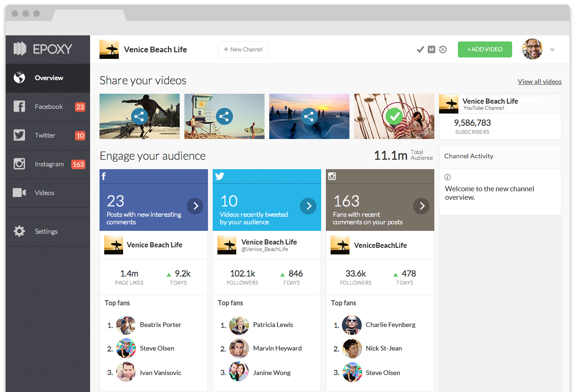The width and height of the screenshot is (581, 392).
Task: Expand the user profile dropdown arrow
Action: (x=552, y=50)
